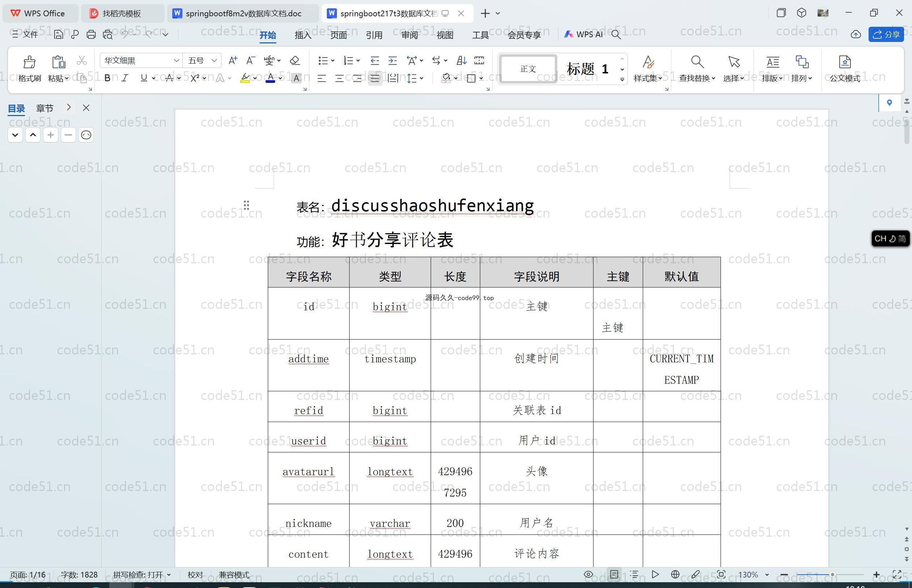The image size is (912, 588).
Task: Open the File (文件) menu
Action: pos(25,34)
